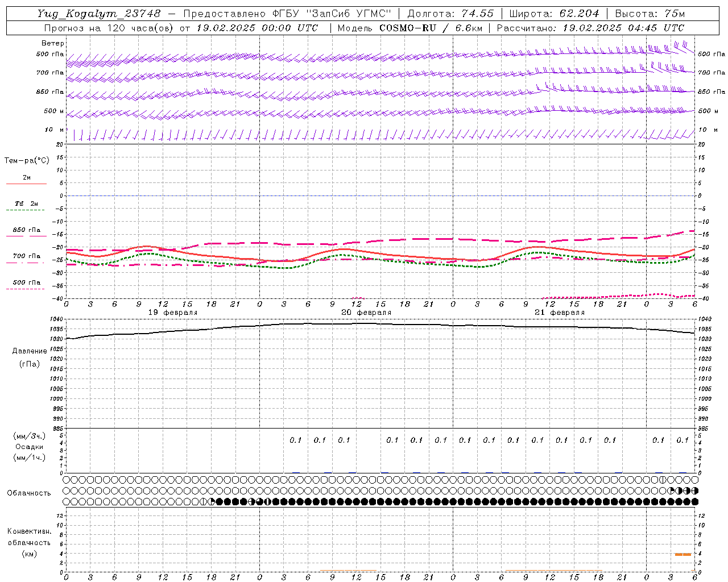Select the Рассчитано: 19.02.2025 04:45 UTC text
Image resolution: width=728 pixels, height=582 pixels.
point(590,28)
